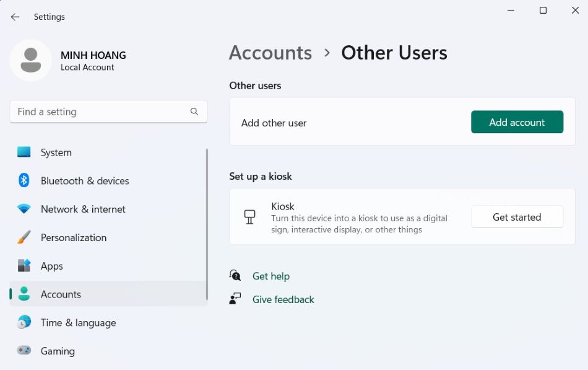The width and height of the screenshot is (588, 370).
Task: Click the Other users heading
Action: tap(255, 86)
